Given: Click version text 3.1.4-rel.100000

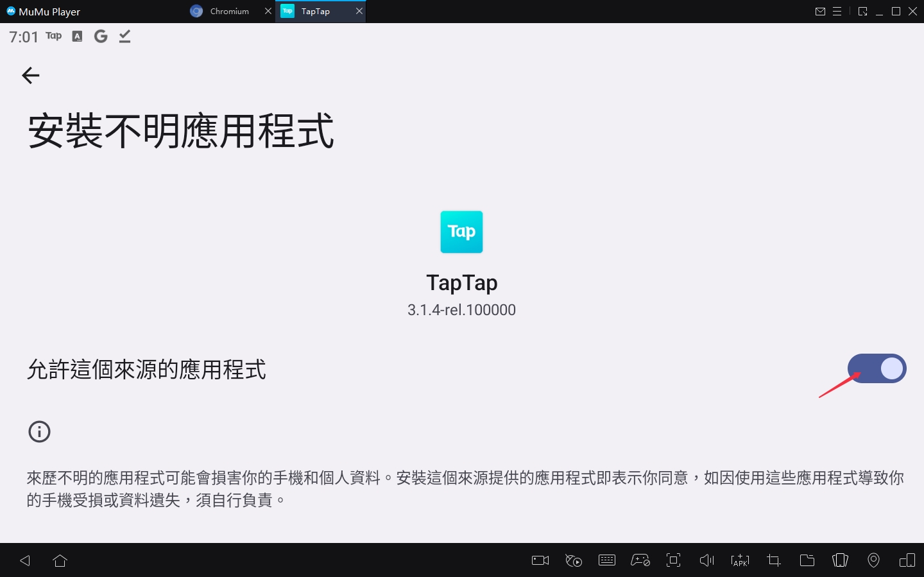Looking at the screenshot, I should 461,310.
